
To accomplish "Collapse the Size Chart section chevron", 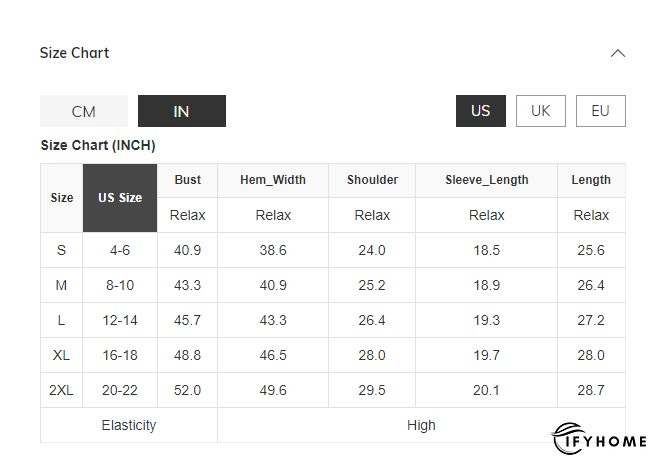I will click(x=618, y=53).
